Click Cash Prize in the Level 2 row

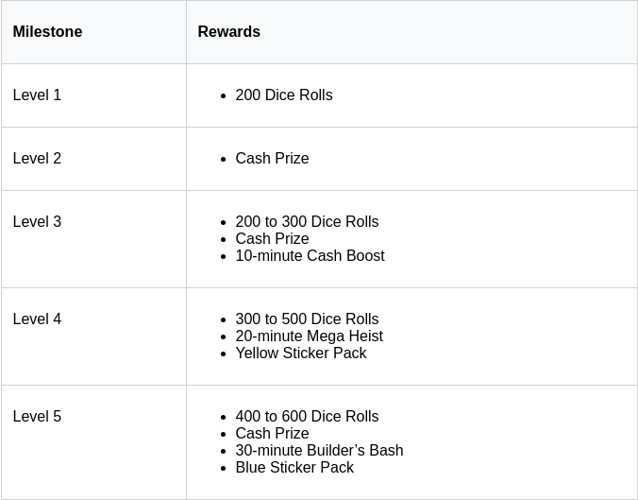click(272, 158)
